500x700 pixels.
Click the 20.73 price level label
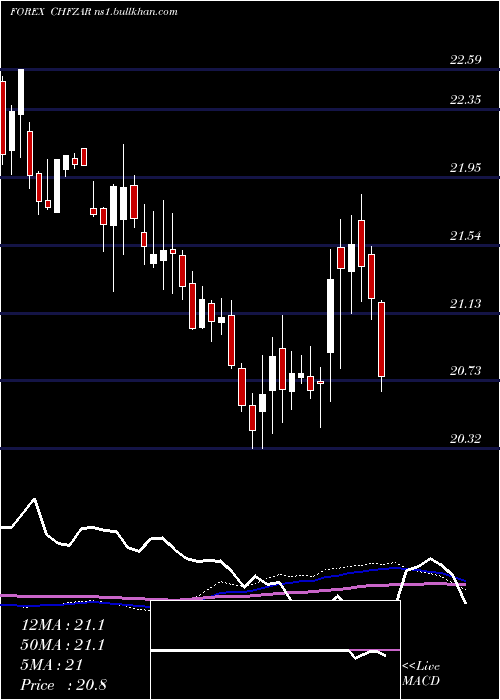(x=466, y=371)
